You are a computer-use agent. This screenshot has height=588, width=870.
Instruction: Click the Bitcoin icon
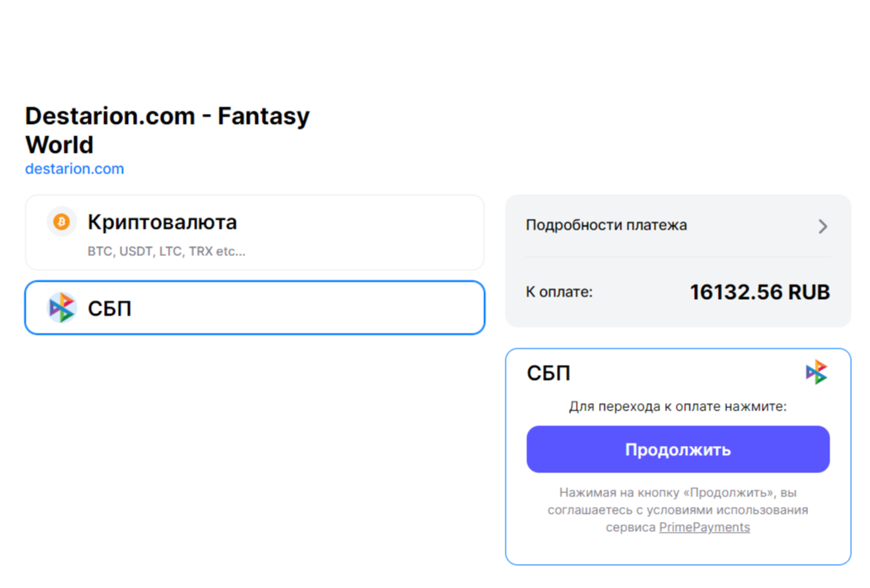coord(61,222)
